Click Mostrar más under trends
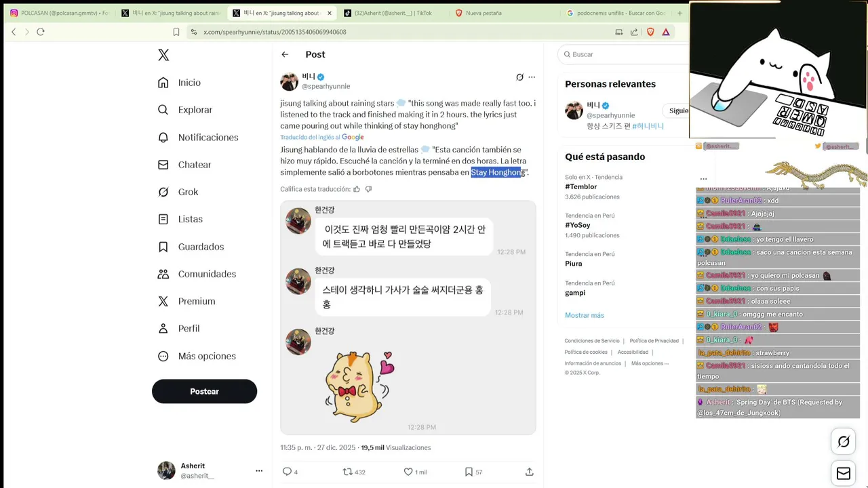 584,315
